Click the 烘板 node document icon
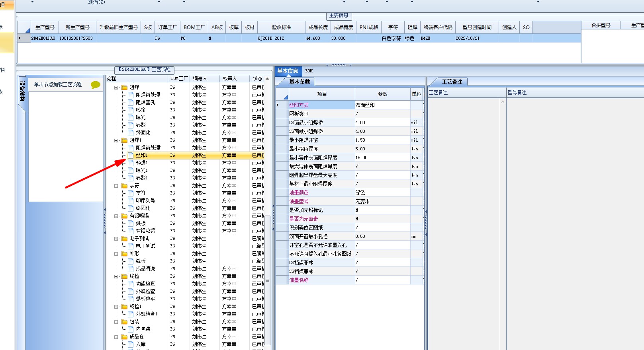The image size is (644, 350). 131,223
